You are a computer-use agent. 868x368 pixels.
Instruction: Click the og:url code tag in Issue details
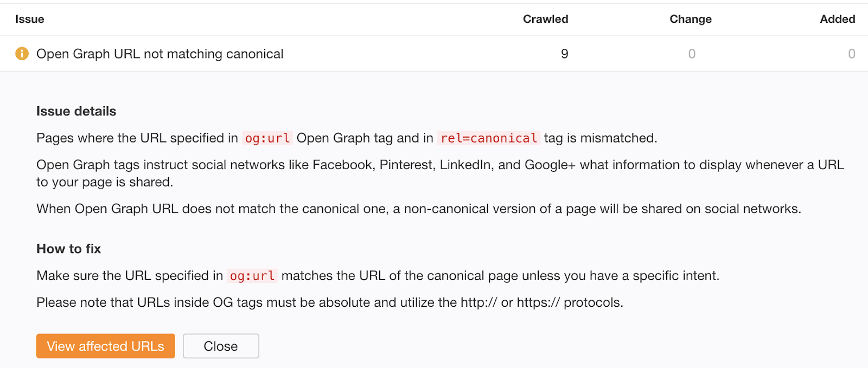tap(267, 138)
